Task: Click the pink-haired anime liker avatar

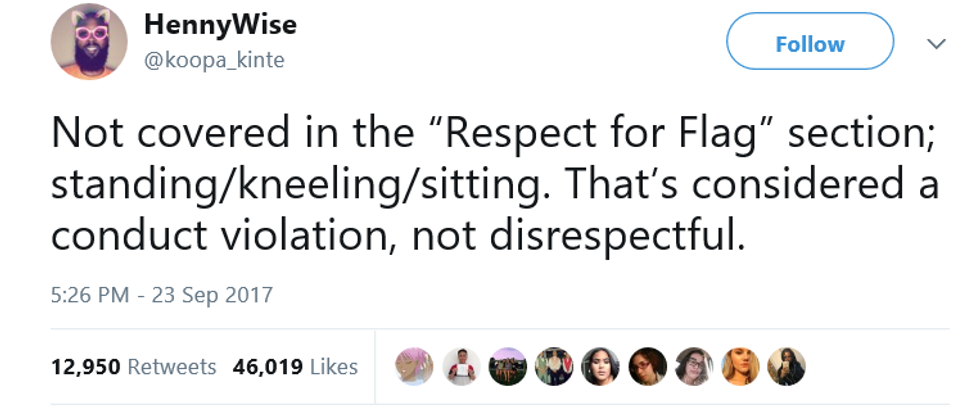Action: click(x=414, y=367)
